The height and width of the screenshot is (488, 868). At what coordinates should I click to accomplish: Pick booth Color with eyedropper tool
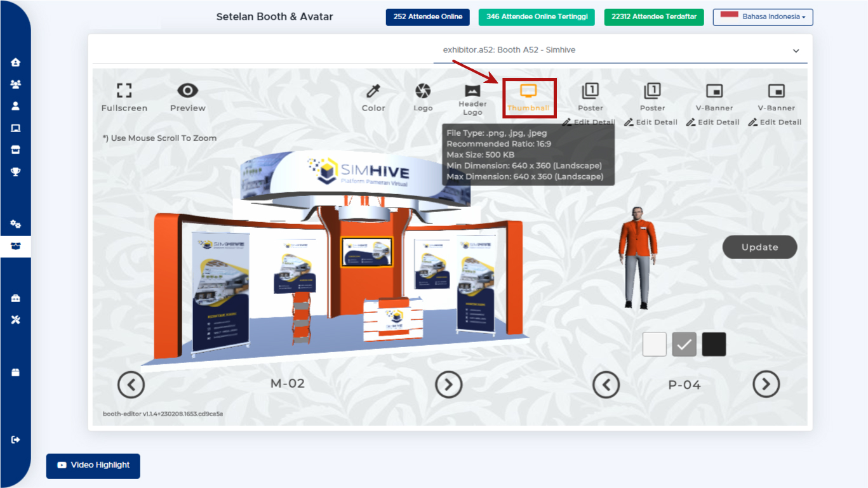[373, 97]
